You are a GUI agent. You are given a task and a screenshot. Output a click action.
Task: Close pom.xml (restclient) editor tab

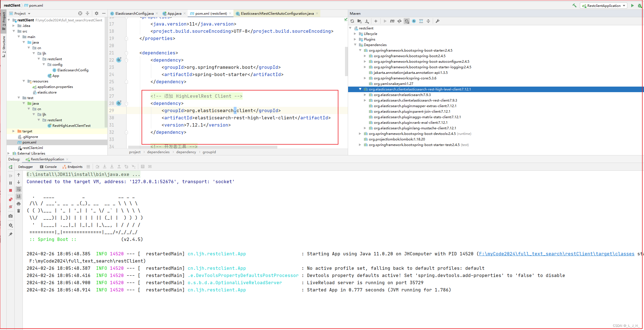230,13
